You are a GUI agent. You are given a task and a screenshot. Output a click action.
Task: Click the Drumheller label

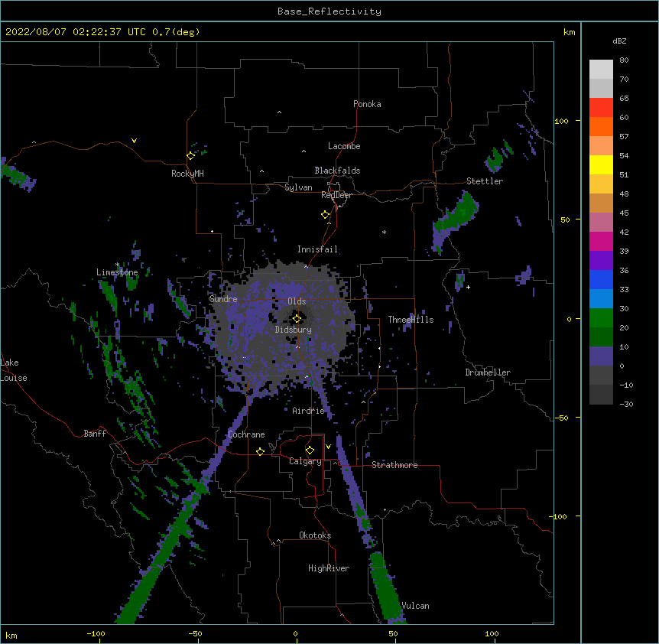(488, 372)
